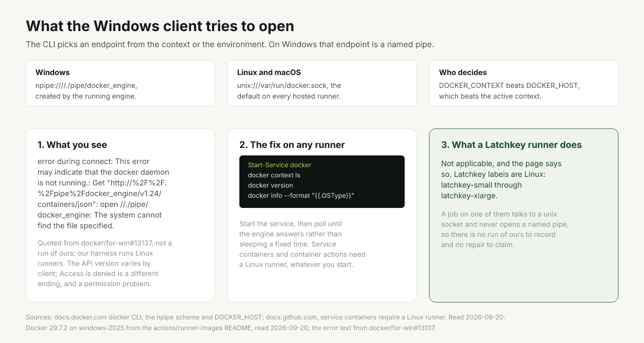Click the docker version command line

pos(270,185)
